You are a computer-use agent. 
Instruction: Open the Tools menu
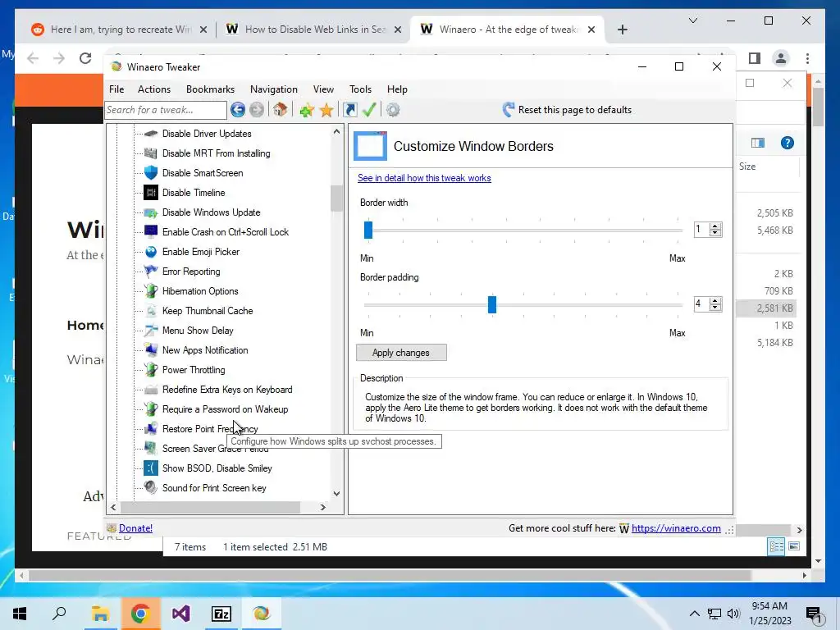(360, 89)
